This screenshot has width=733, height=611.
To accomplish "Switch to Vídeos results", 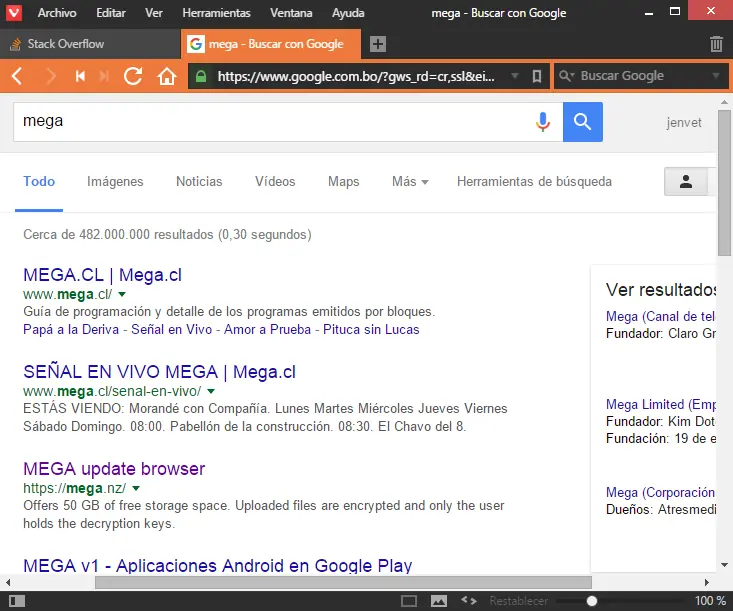I will coord(275,181).
